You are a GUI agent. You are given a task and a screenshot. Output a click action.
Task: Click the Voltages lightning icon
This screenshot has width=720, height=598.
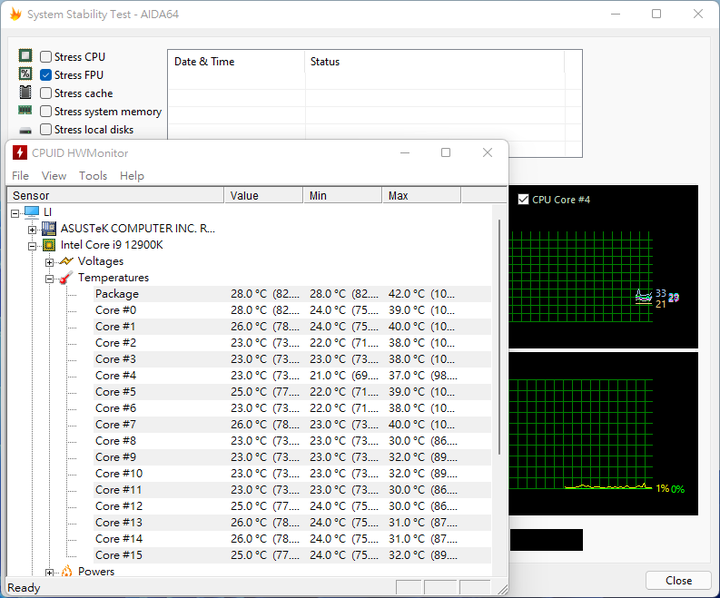(x=67, y=261)
